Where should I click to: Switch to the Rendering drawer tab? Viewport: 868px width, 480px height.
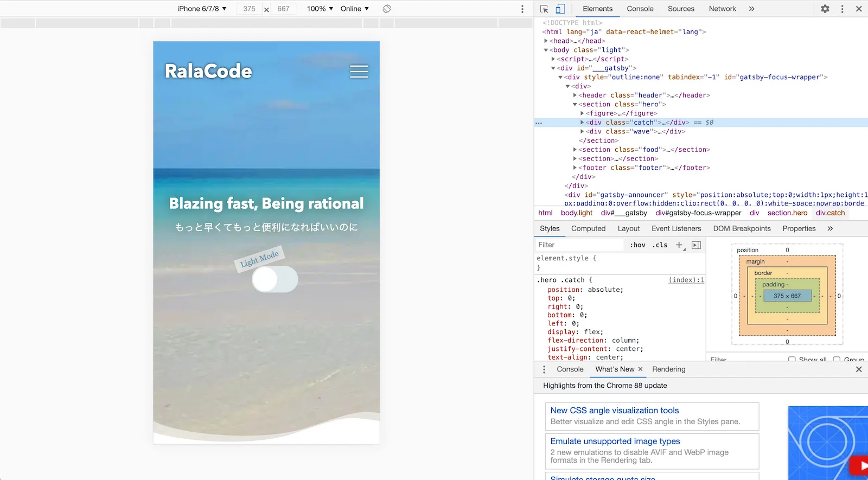pos(668,369)
